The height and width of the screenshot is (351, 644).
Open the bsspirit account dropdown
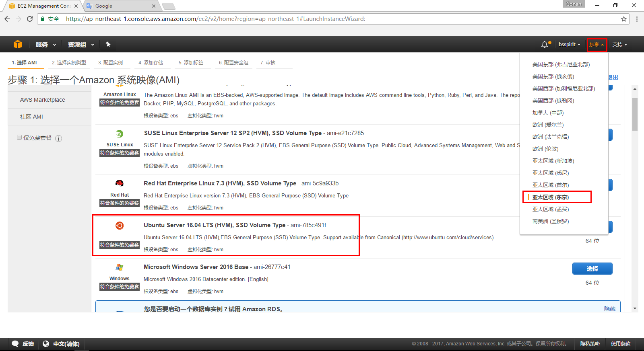tap(570, 45)
